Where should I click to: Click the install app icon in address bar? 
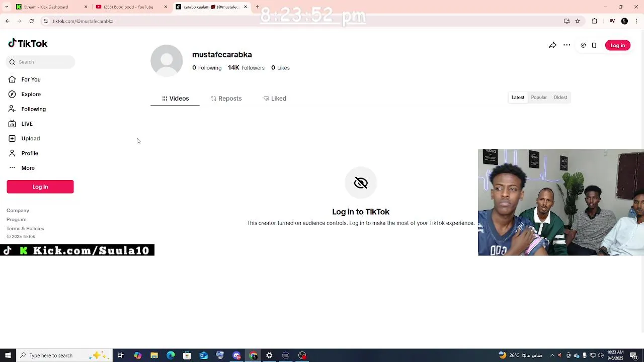[567, 21]
